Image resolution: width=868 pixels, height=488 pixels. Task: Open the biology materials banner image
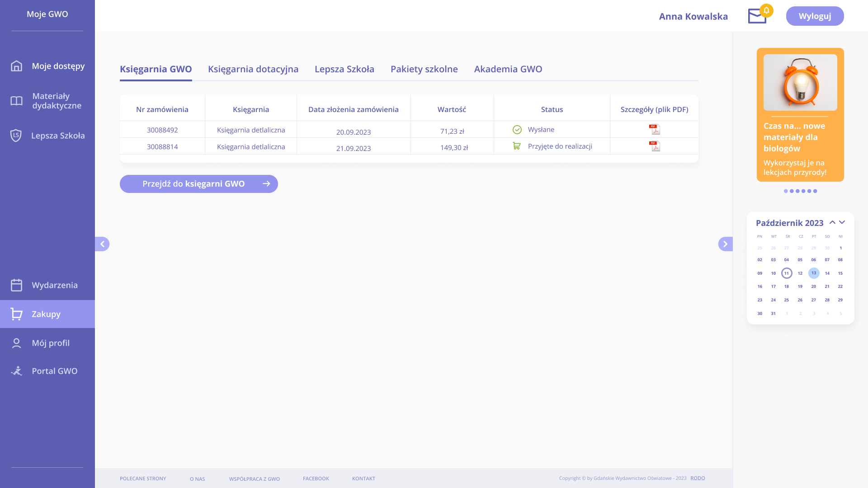[800, 82]
